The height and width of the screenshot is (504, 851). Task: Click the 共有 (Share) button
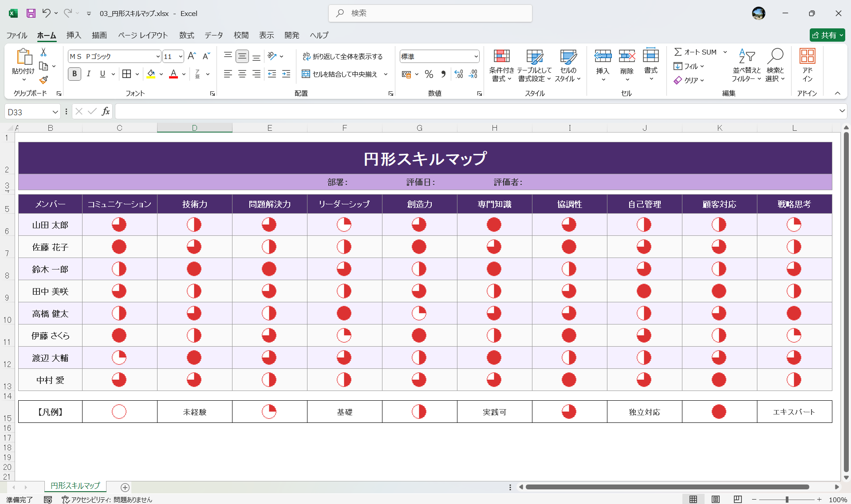[x=827, y=35]
